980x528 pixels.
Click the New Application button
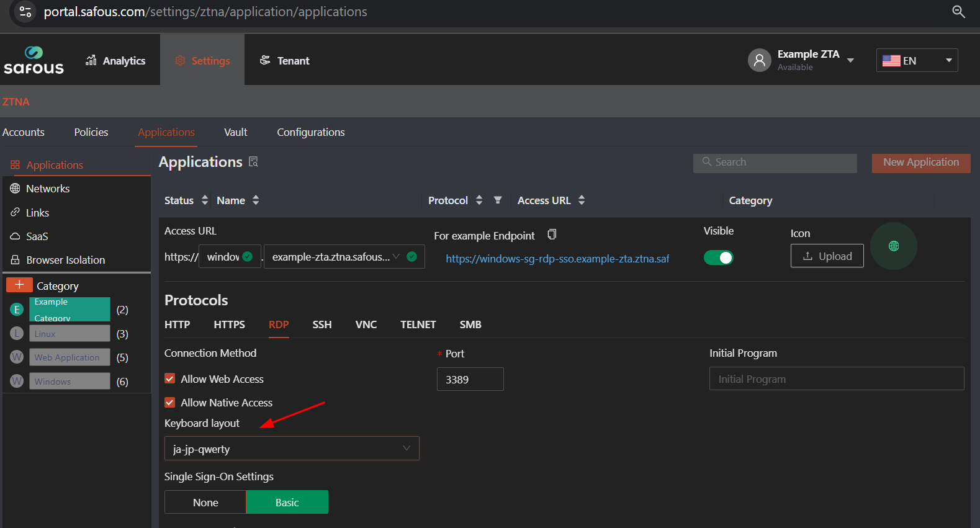pos(920,163)
